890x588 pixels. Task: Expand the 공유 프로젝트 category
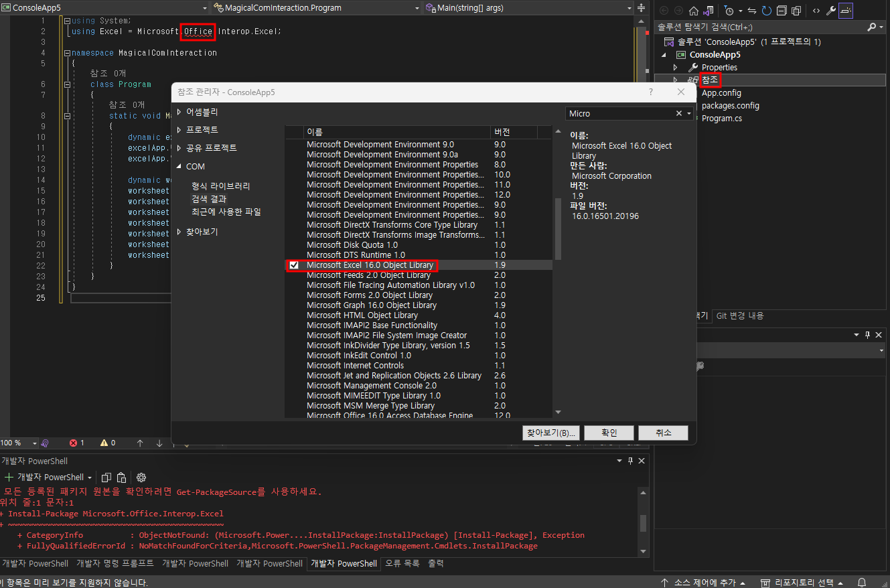point(179,147)
